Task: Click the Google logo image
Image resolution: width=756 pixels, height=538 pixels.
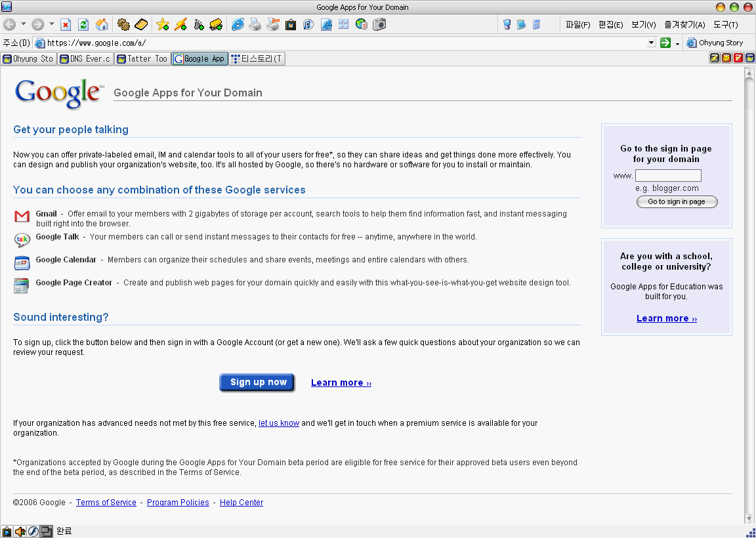Action: (59, 94)
